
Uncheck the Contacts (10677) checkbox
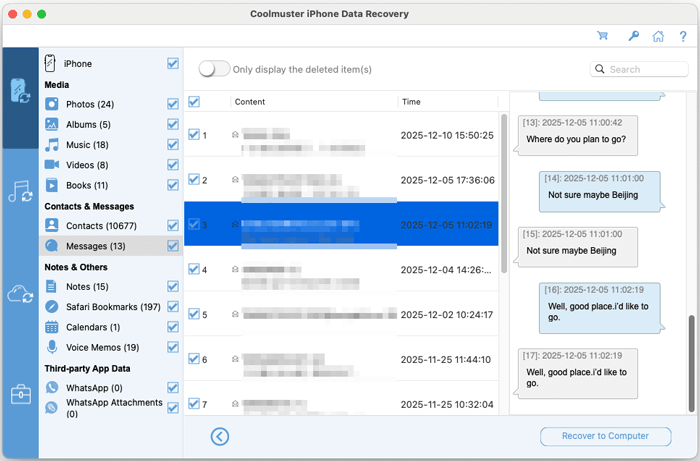[x=173, y=225]
